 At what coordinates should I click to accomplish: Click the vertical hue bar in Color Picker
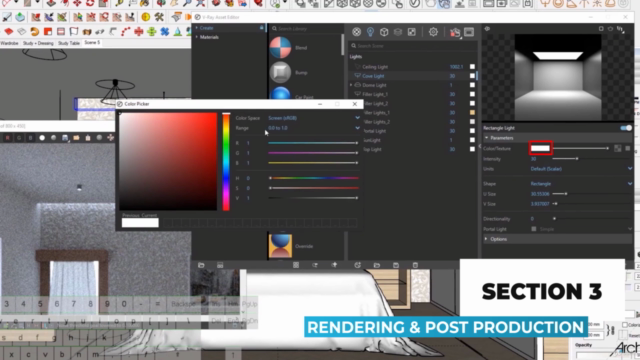pyautogui.click(x=226, y=162)
